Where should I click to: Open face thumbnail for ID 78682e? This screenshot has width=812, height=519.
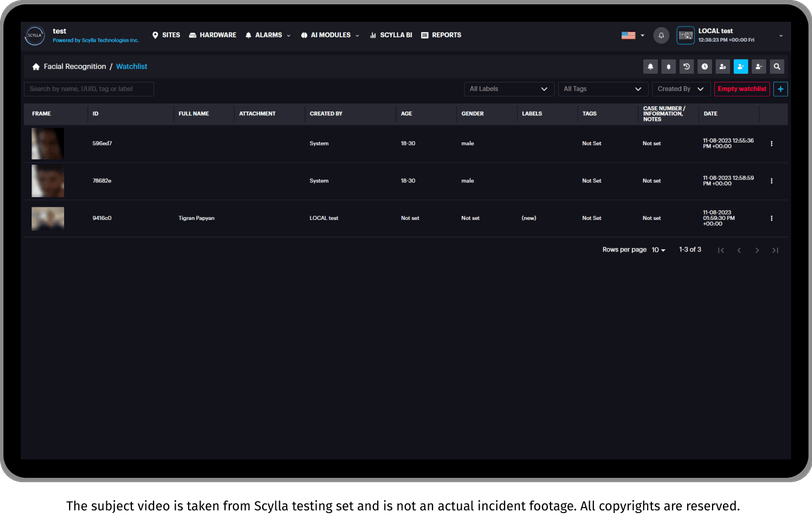pos(48,181)
